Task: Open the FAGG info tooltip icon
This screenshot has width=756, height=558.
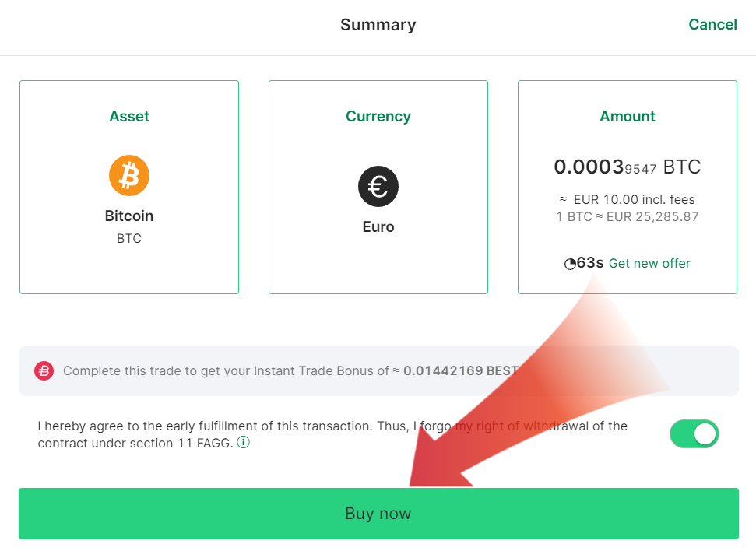Action: click(243, 443)
